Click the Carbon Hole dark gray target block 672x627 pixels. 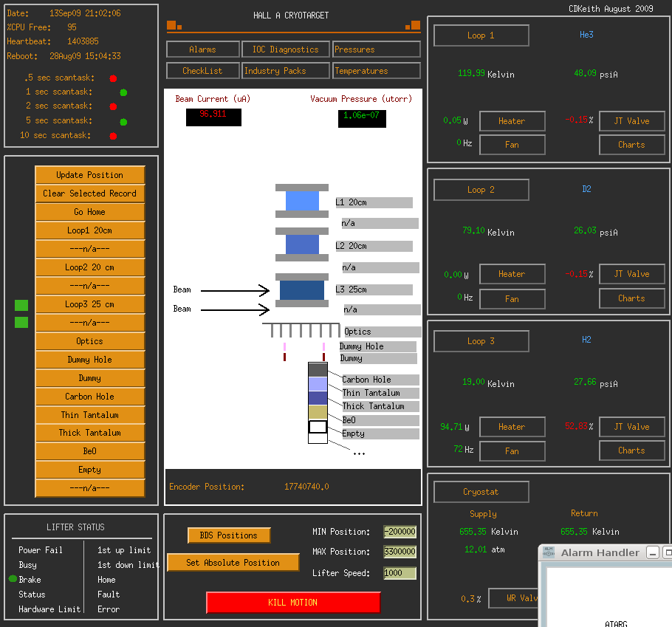(x=318, y=369)
